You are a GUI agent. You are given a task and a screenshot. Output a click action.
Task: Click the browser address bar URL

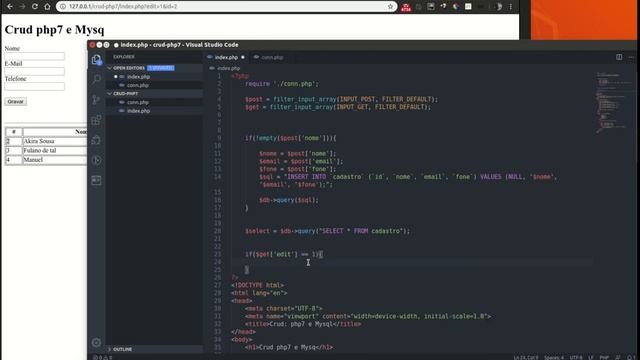click(123, 7)
